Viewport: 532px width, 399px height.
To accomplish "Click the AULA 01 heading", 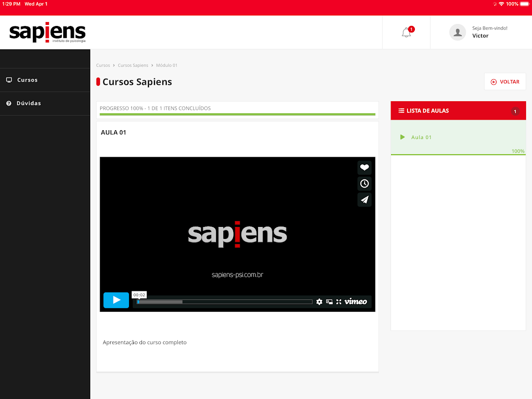I will tap(113, 133).
